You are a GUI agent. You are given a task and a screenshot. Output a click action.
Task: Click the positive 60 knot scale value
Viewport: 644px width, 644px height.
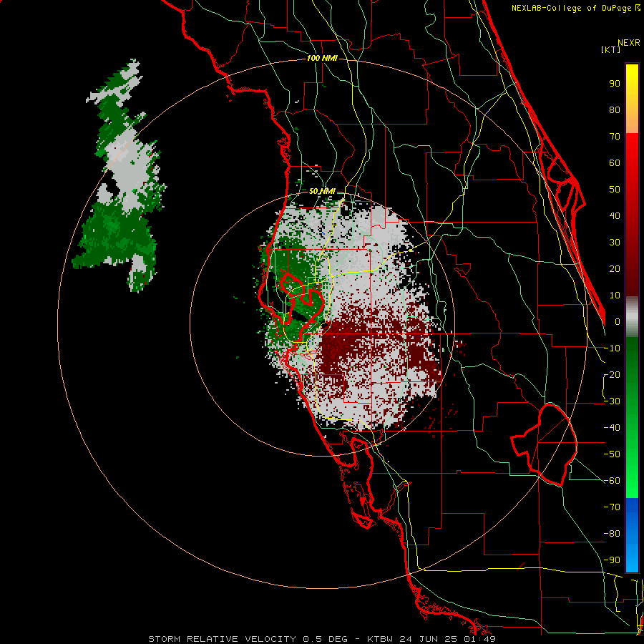pos(615,162)
